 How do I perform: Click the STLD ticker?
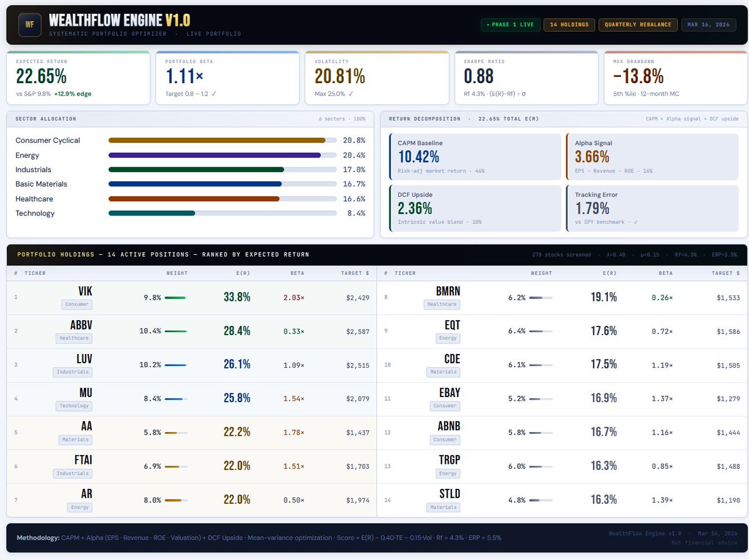point(449,493)
